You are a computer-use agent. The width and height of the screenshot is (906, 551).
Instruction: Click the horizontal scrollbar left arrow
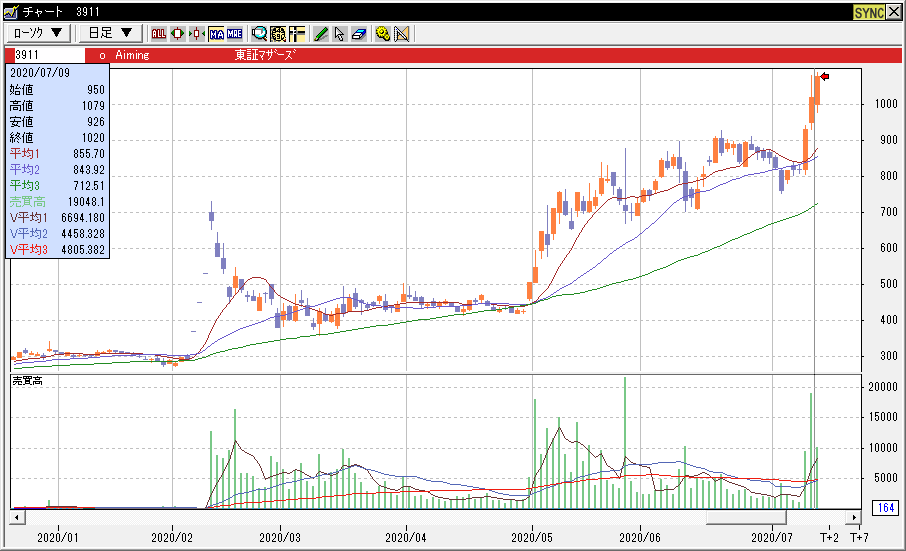tap(17, 518)
